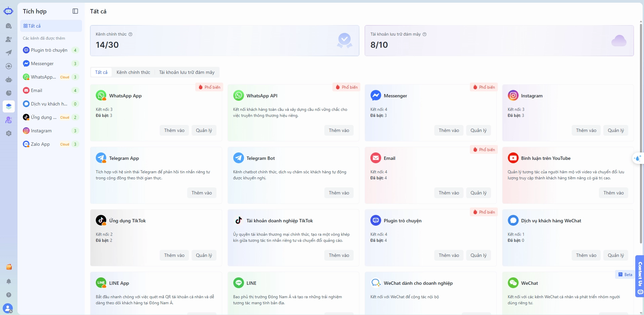The image size is (644, 315).
Task: Open the paper plane broadcast icon
Action: (9, 53)
